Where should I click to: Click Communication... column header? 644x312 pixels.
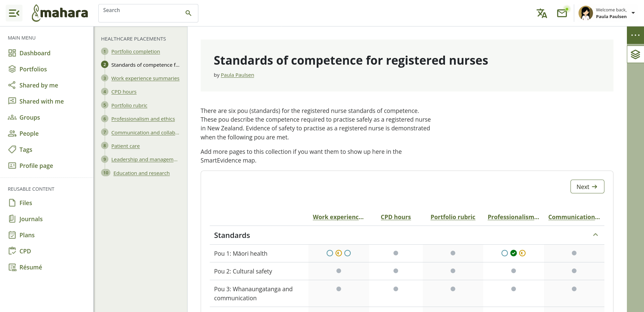click(574, 217)
